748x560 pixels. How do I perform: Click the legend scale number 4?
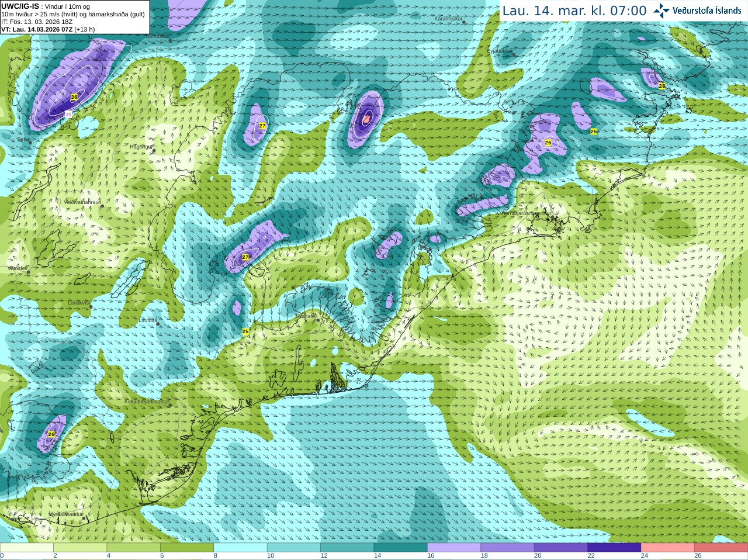[x=109, y=556]
